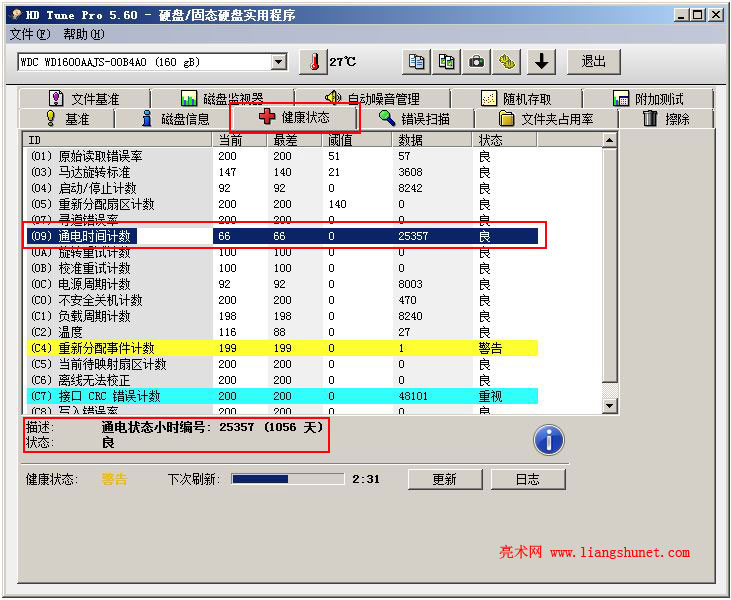Viewport: 731px width, 600px height.
Task: Switch to the 错误扫描 tab
Action: pos(414,119)
